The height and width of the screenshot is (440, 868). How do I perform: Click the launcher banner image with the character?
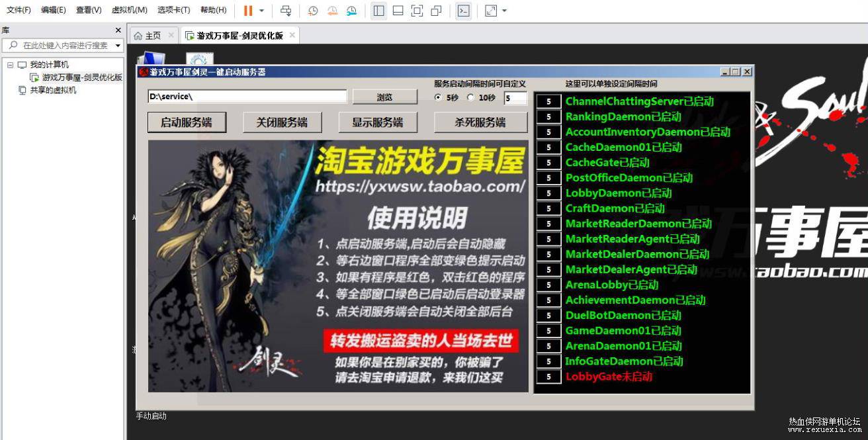[x=338, y=266]
